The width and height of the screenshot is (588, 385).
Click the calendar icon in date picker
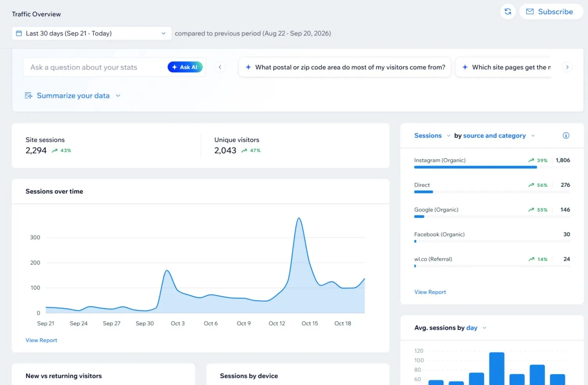click(19, 34)
